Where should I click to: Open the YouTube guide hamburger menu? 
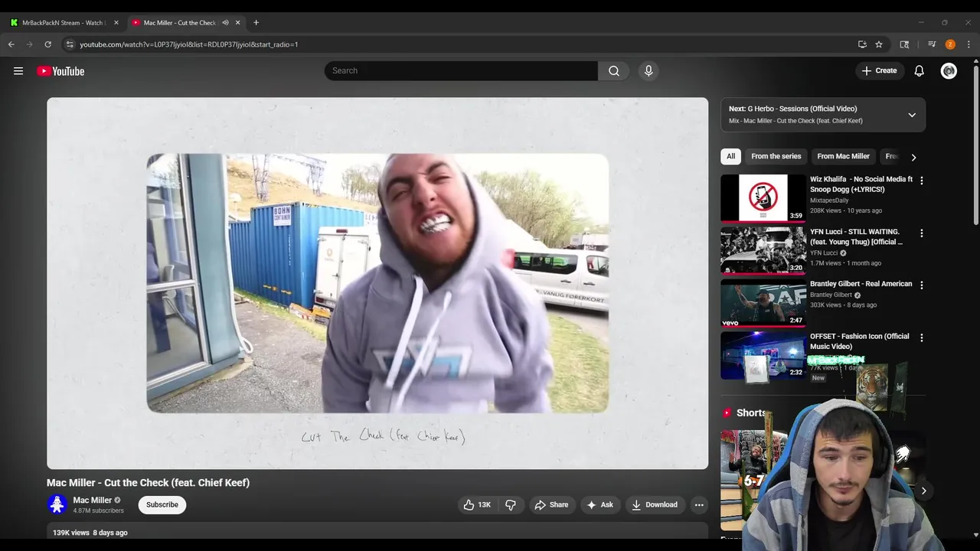[x=18, y=71]
